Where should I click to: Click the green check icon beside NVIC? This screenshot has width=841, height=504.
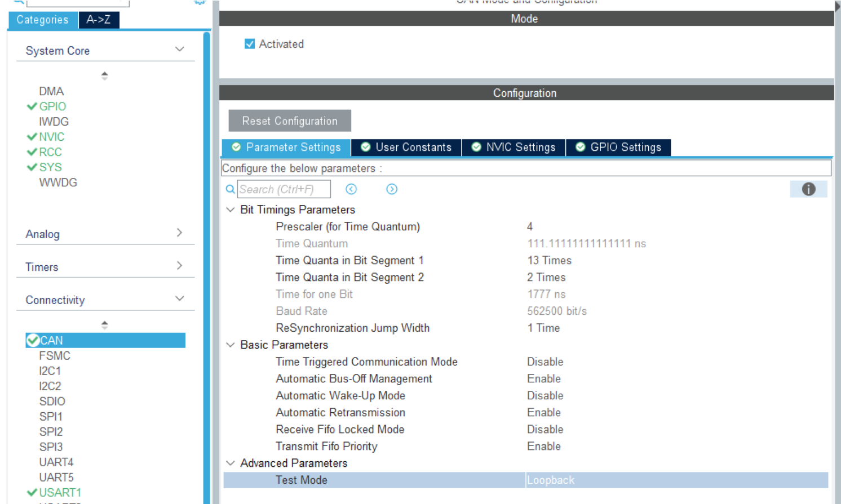(32, 137)
